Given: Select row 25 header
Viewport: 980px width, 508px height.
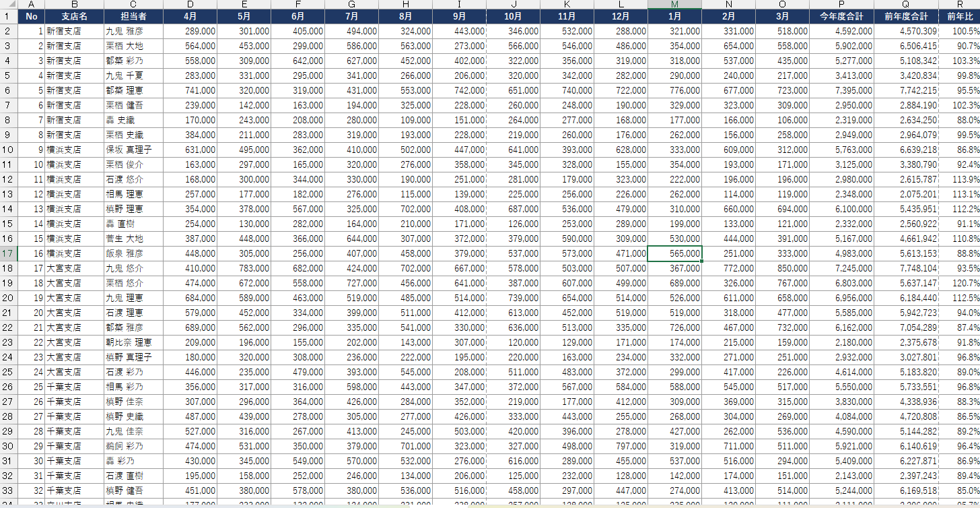Looking at the screenshot, I should point(9,372).
